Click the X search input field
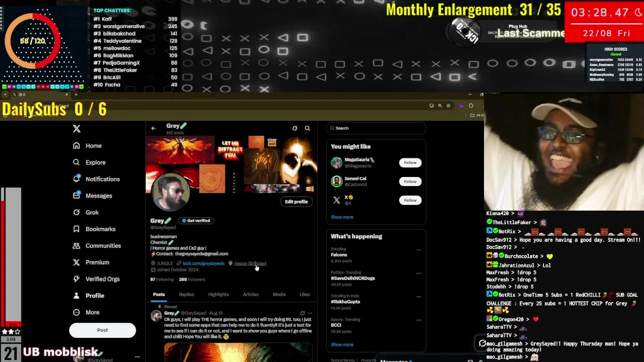This screenshot has height=362, width=644. click(376, 128)
